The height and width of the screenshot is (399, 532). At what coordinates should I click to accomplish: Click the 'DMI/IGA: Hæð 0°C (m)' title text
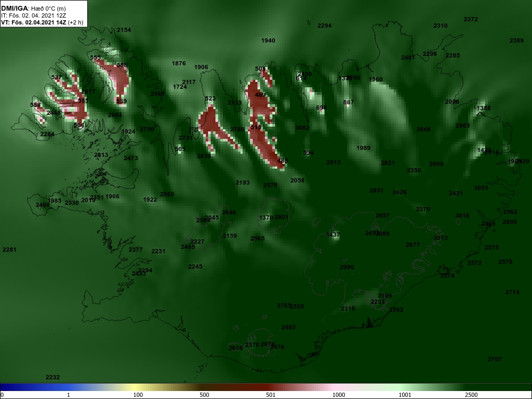click(x=33, y=9)
